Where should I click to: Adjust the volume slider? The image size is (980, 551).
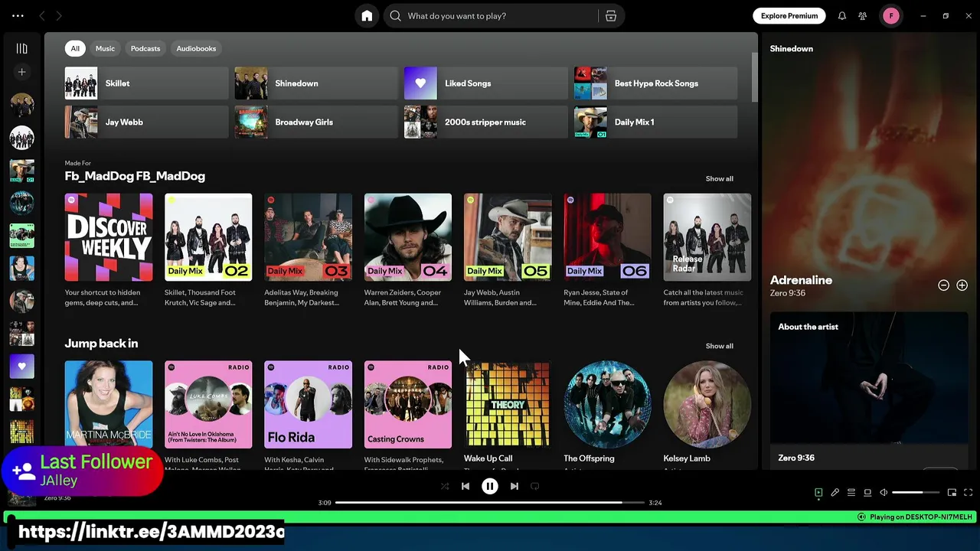pos(916,493)
